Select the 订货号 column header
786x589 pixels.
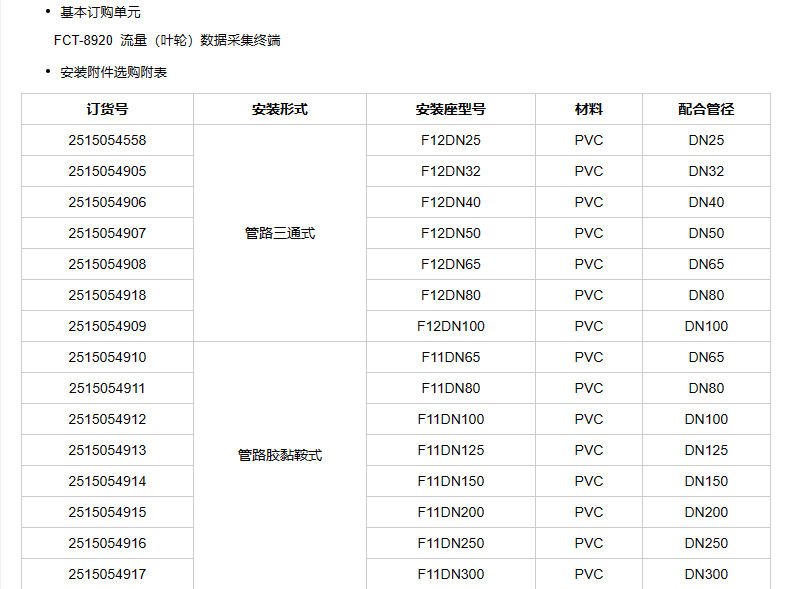tap(107, 109)
